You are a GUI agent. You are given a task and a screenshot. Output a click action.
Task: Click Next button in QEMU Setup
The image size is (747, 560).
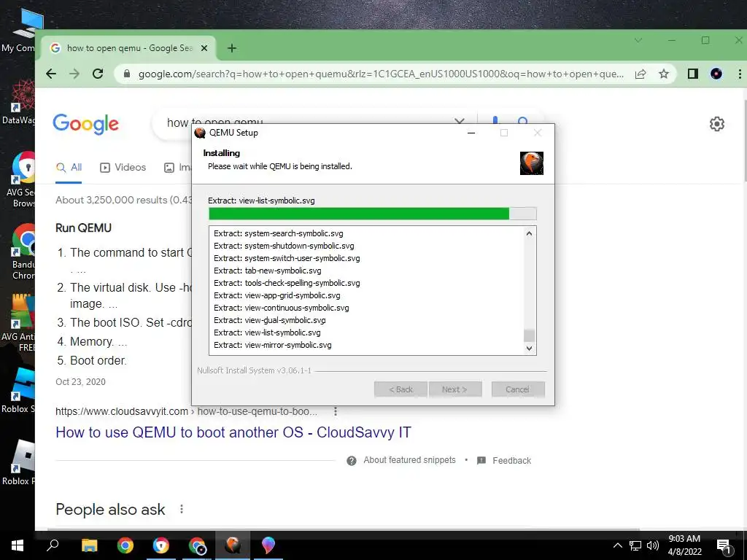tap(455, 389)
